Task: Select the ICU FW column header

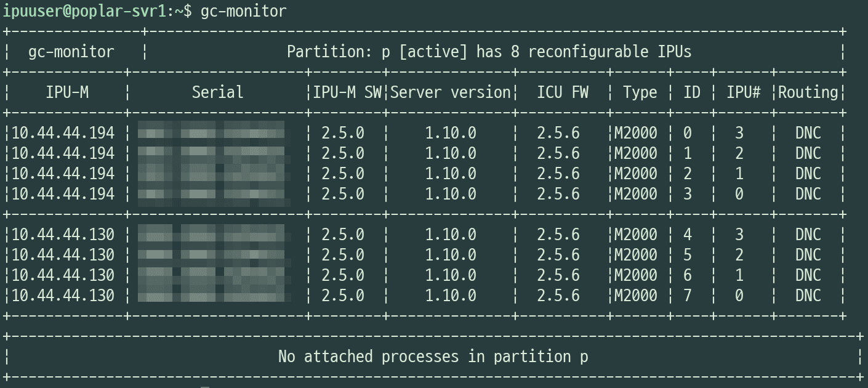Action: coord(562,92)
